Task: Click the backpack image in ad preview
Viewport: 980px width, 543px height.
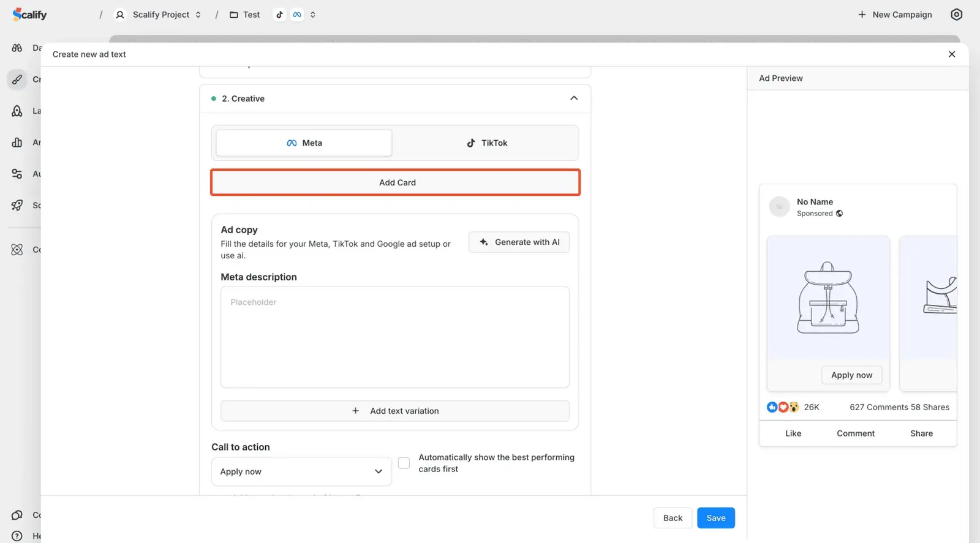Action: [827, 298]
